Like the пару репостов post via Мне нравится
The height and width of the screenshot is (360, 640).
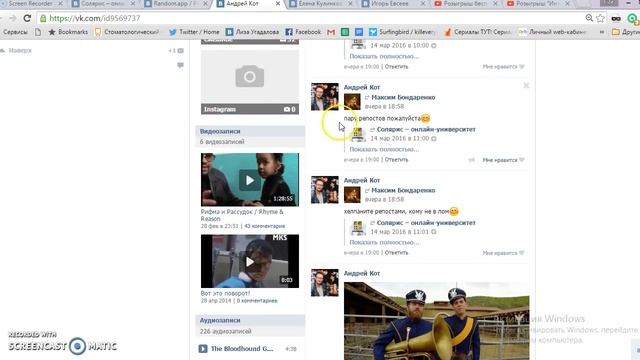point(503,160)
